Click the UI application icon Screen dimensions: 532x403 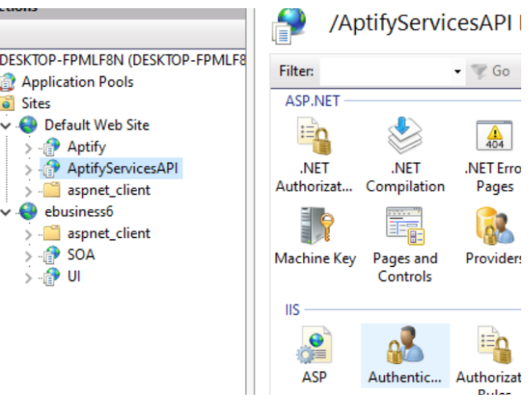(x=51, y=277)
